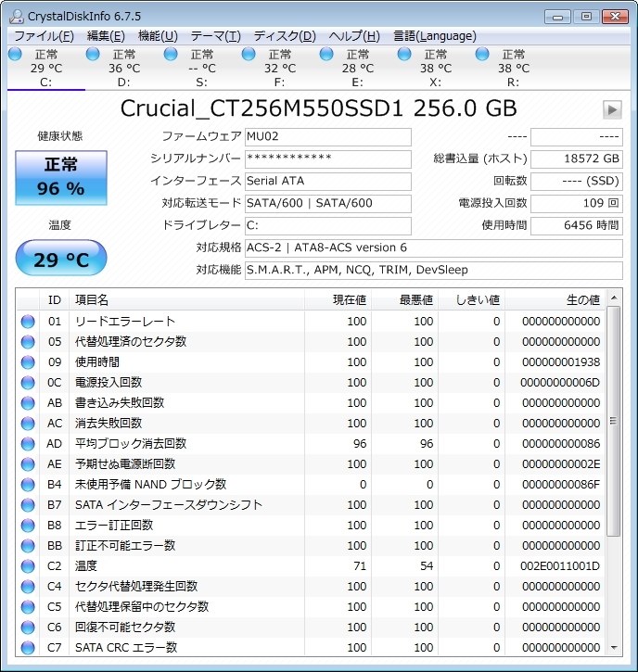Open the ファイル(F) menu
This screenshot has width=638, height=672.
(45, 36)
